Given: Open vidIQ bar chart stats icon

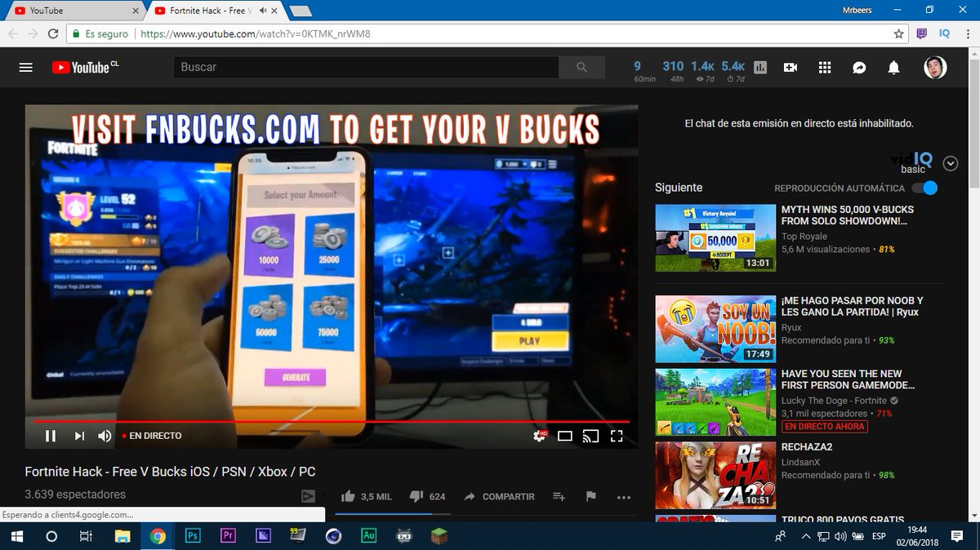Looking at the screenshot, I should point(761,68).
